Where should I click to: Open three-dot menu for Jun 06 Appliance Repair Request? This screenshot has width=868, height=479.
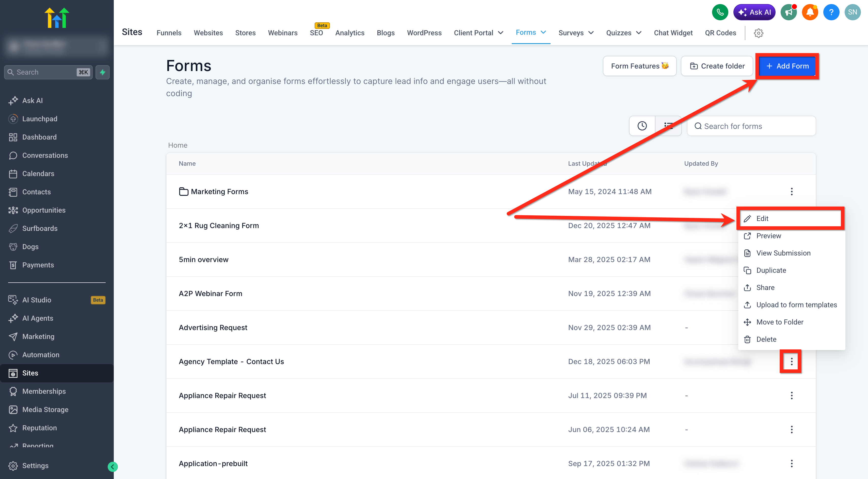(x=792, y=430)
